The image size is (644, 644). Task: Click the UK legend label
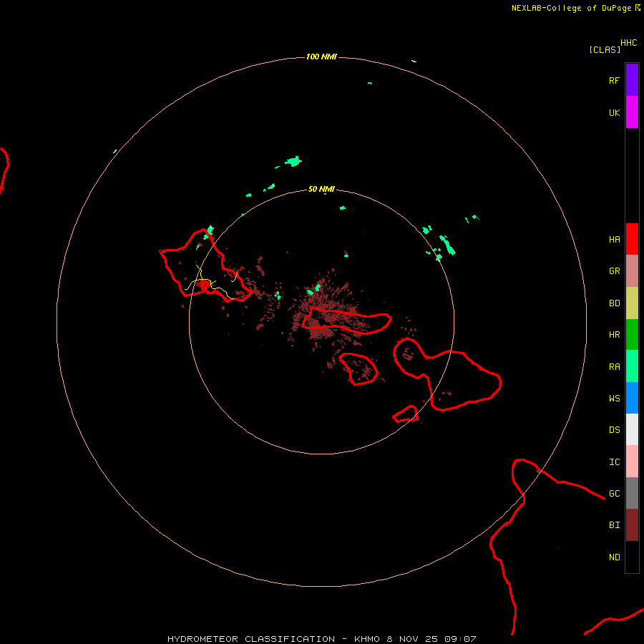pos(614,112)
